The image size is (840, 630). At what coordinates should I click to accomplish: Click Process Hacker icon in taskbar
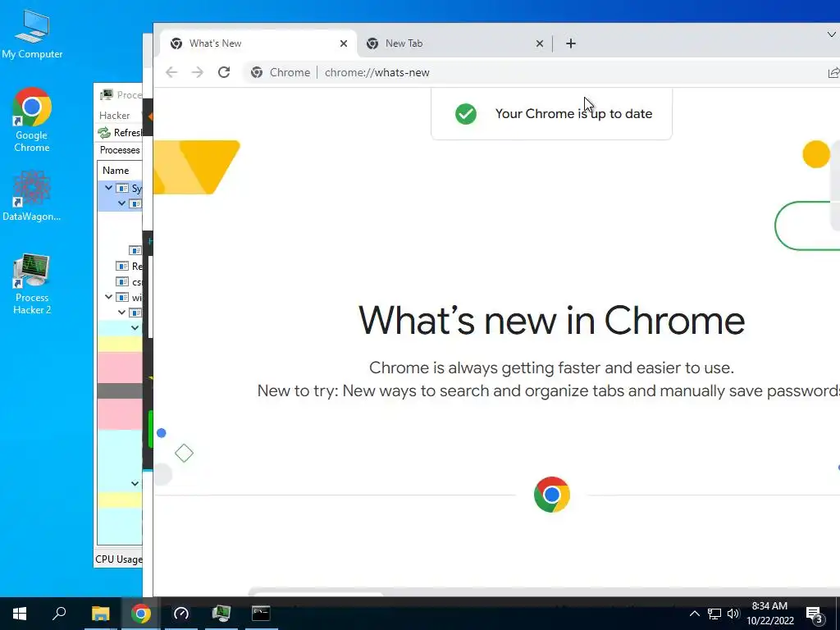[x=221, y=614]
